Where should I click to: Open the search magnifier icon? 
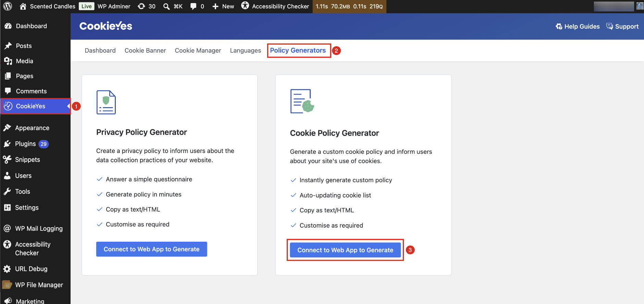click(x=166, y=7)
